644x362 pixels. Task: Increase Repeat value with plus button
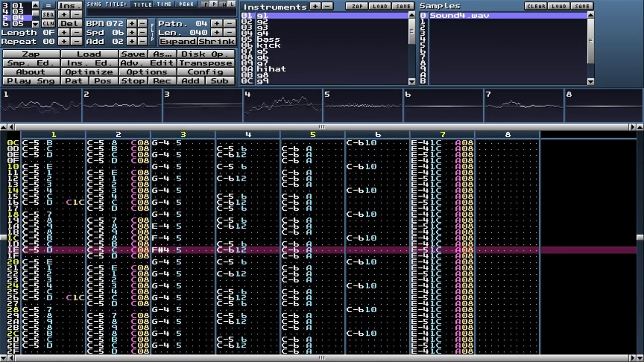[x=64, y=41]
